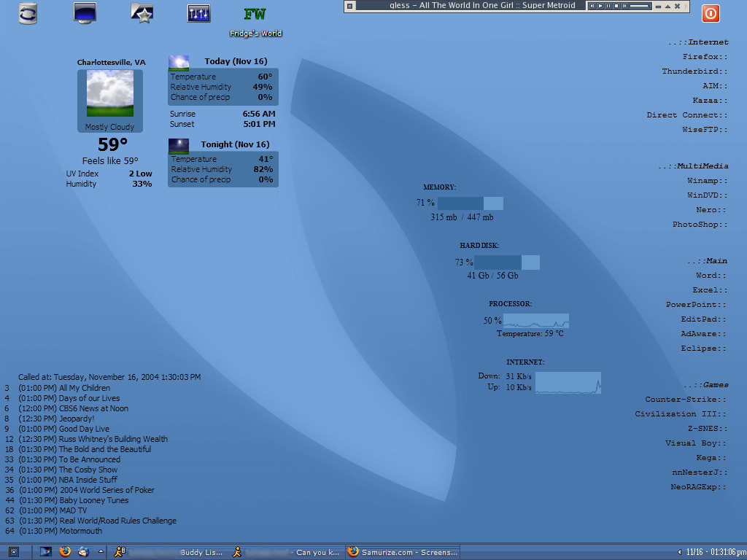
Task: Open the computer monitor desktop icon
Action: click(x=85, y=13)
